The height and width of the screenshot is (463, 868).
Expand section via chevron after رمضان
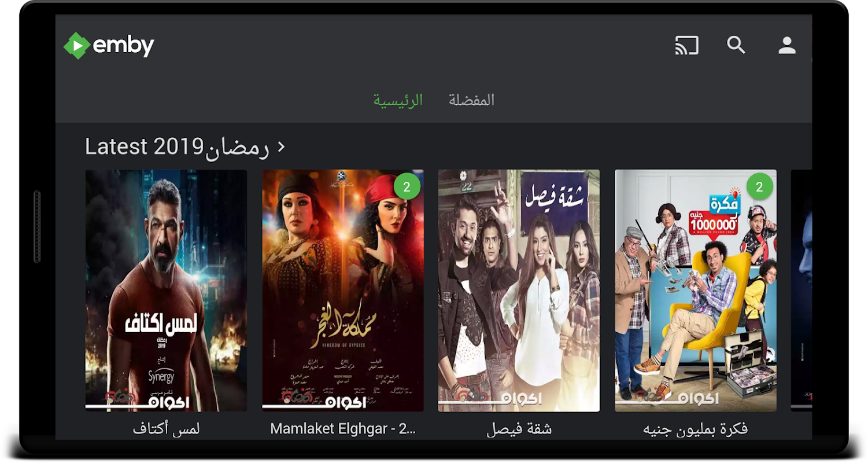(x=282, y=146)
